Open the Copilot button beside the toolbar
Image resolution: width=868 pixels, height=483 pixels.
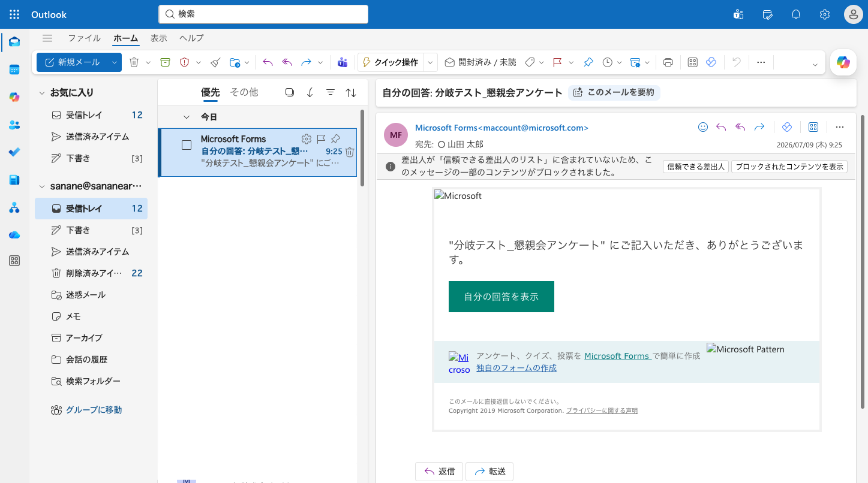click(843, 62)
